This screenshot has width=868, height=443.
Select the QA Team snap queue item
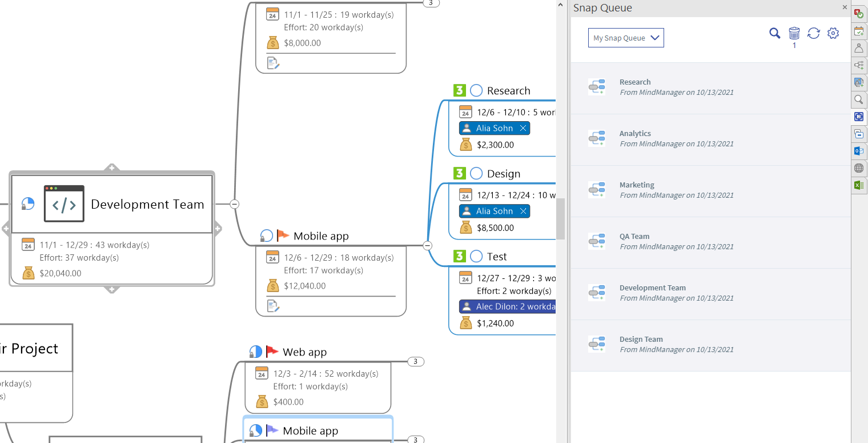coord(711,242)
